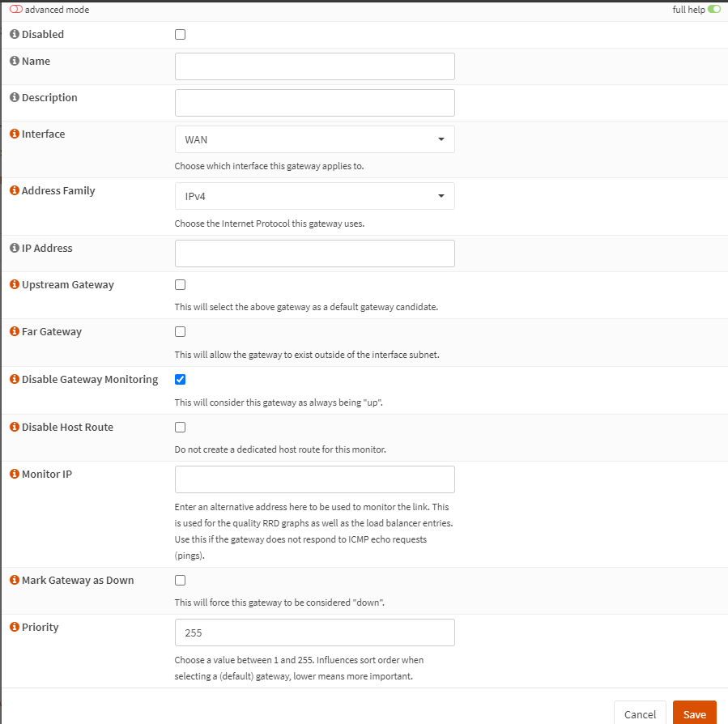Click the Name input field
Image resolution: width=728 pixels, height=724 pixels.
[x=315, y=66]
